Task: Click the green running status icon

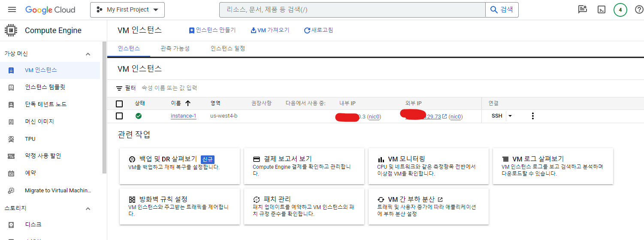Action: (x=139, y=116)
